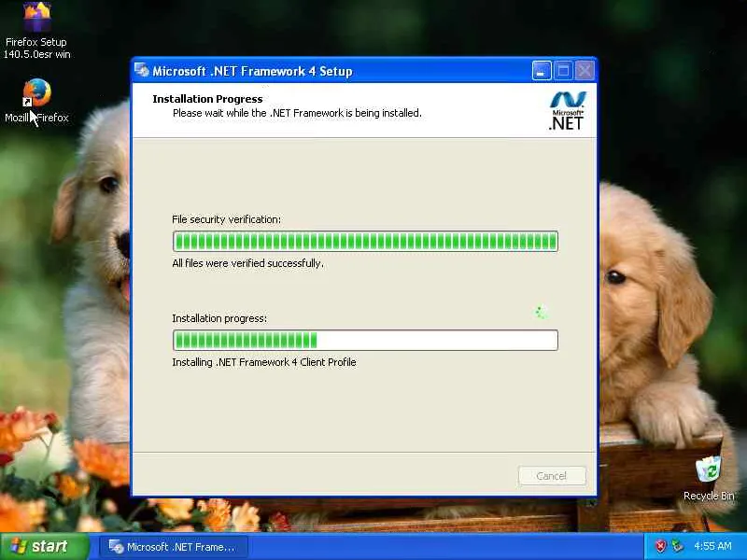Click 'All files were verified successfully.' text
This screenshot has width=747, height=560.
pyautogui.click(x=247, y=263)
